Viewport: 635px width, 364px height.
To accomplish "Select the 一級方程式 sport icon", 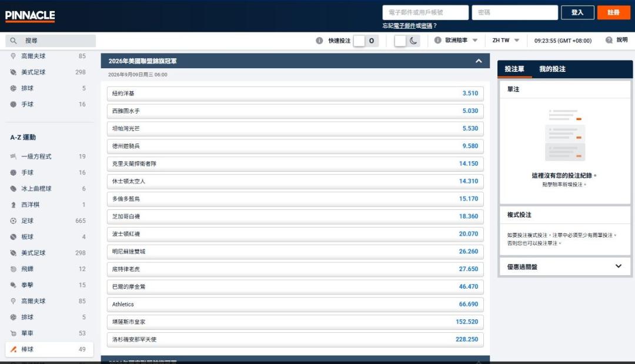I will tap(14, 156).
